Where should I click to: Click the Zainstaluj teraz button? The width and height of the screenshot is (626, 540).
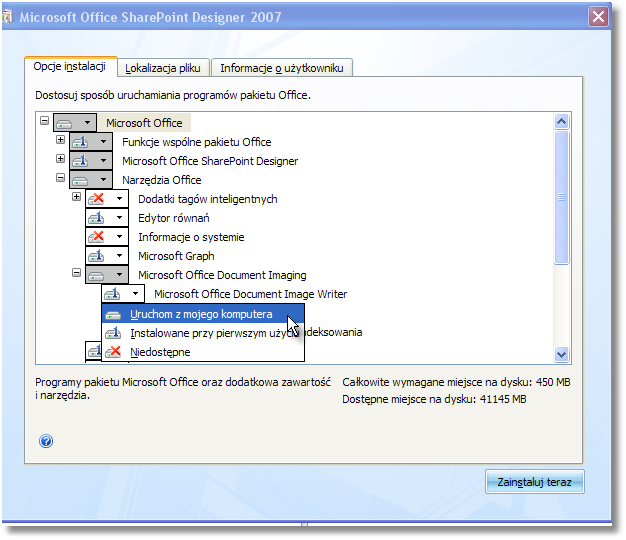(535, 482)
